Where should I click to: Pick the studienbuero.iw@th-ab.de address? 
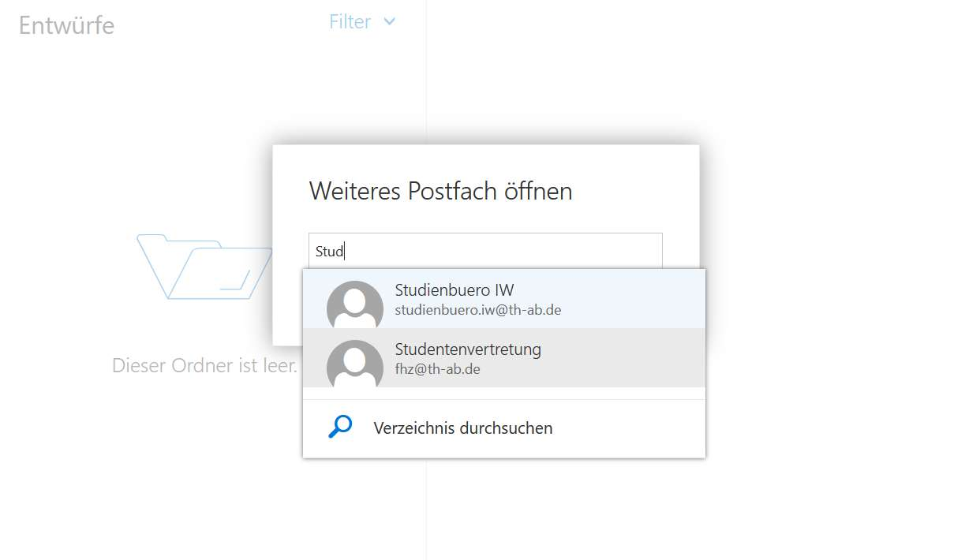[x=478, y=310]
